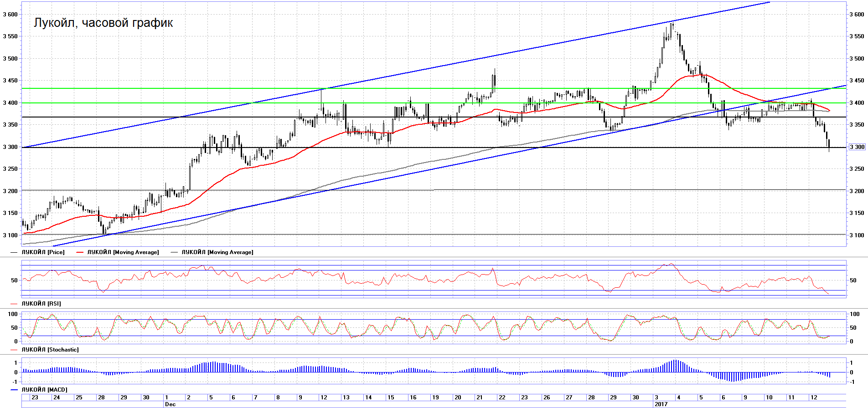Click '3 150' on the left price axis
The height and width of the screenshot is (408, 868).
10,213
